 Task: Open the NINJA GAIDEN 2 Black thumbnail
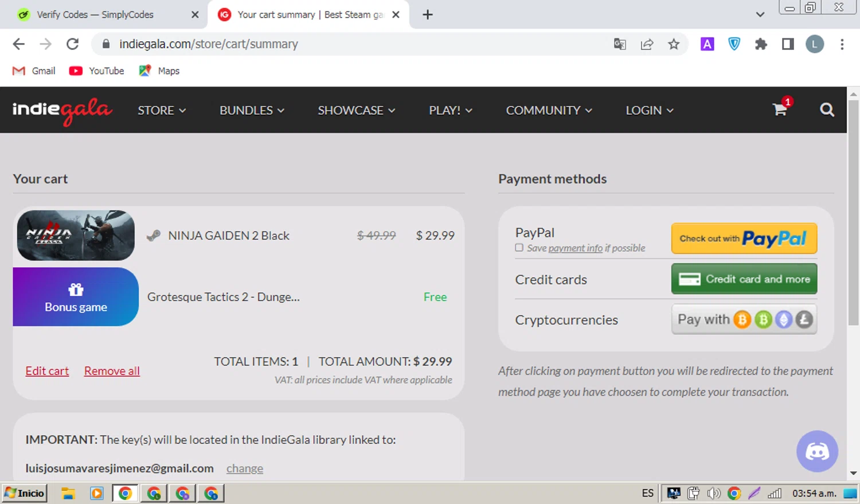click(x=76, y=235)
